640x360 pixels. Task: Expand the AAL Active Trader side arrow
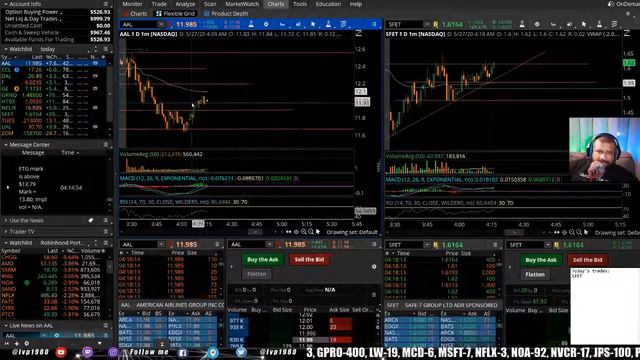(231, 267)
